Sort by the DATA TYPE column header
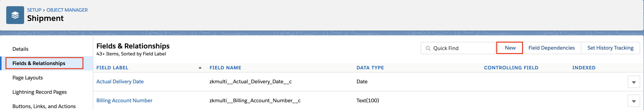The height and width of the screenshot is (110, 644). (x=370, y=68)
